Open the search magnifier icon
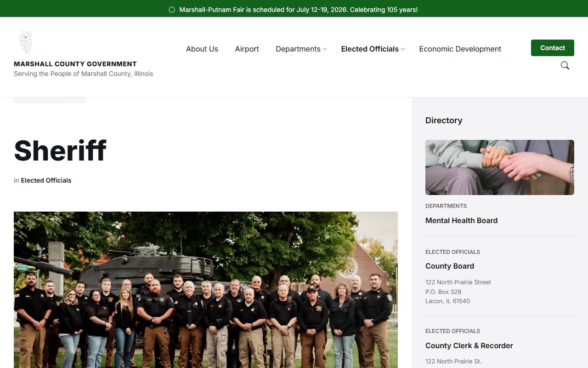The height and width of the screenshot is (368, 588). (565, 65)
